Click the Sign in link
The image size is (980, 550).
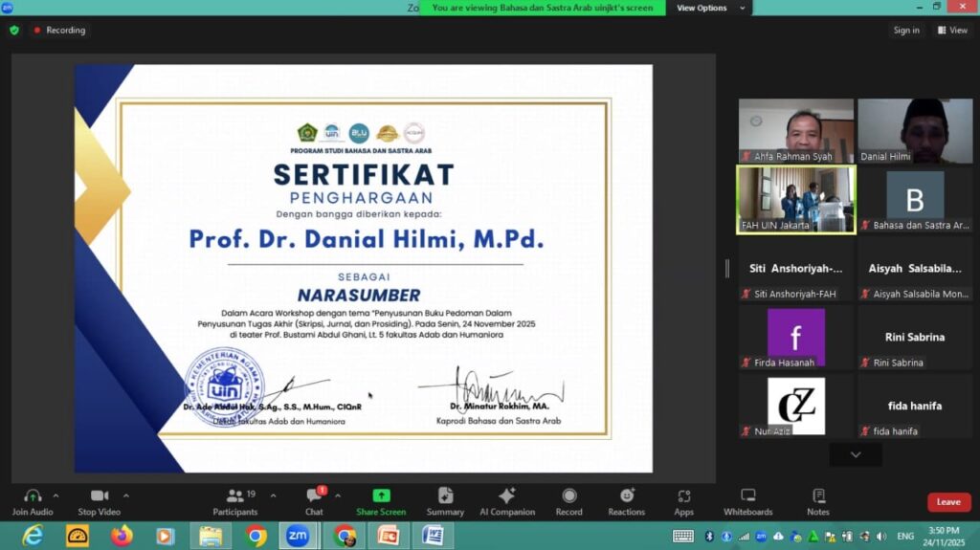pos(906,31)
